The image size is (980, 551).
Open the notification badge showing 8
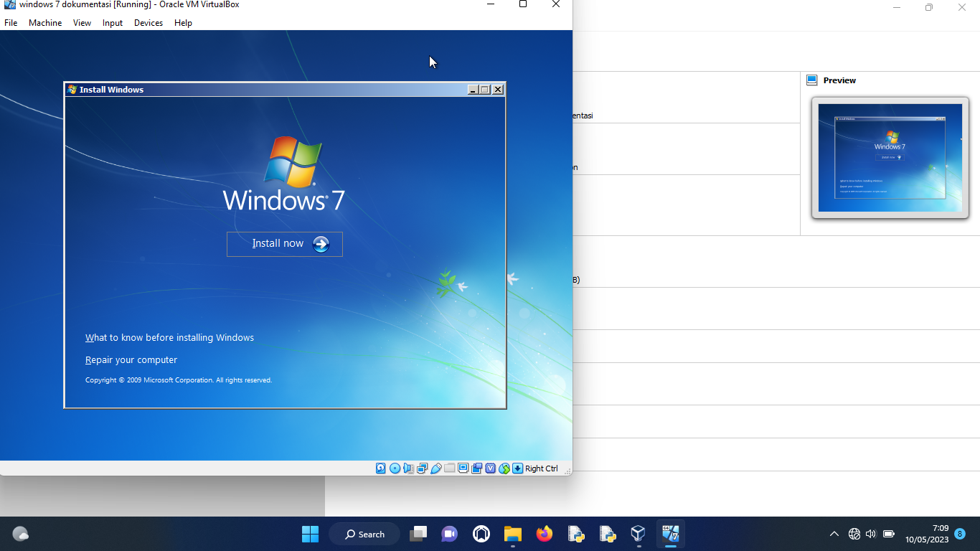960,534
